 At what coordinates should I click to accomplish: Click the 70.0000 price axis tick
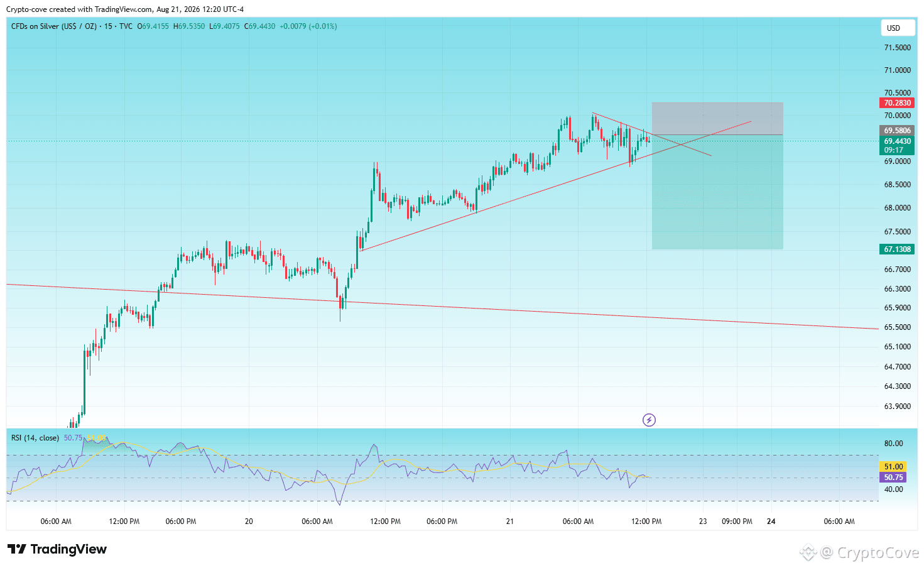pos(897,116)
